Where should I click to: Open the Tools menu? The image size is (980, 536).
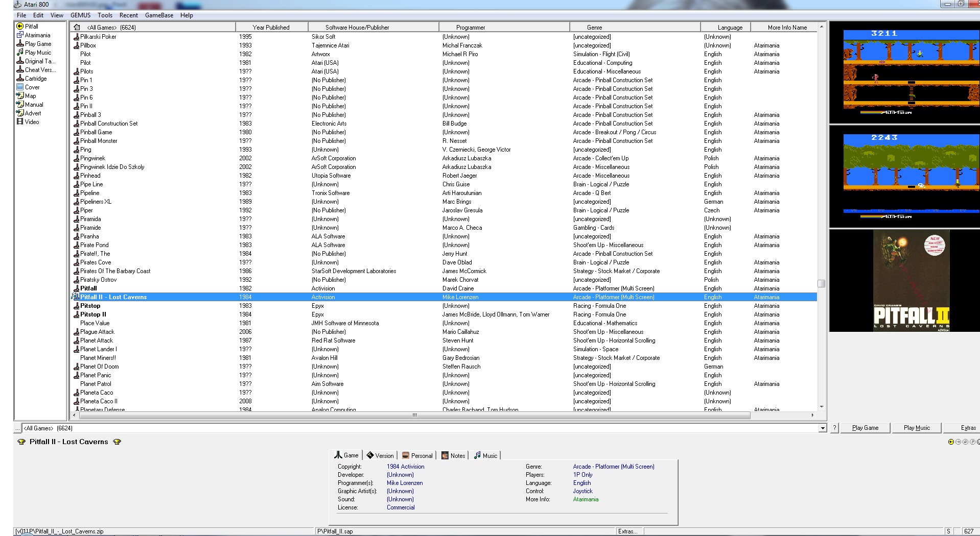pyautogui.click(x=105, y=15)
